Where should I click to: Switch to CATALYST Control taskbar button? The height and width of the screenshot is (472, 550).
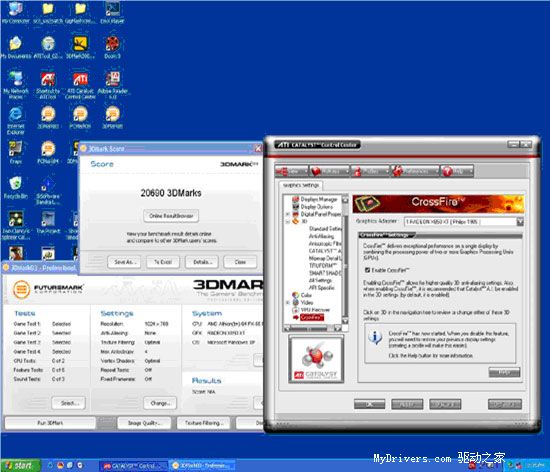133,466
